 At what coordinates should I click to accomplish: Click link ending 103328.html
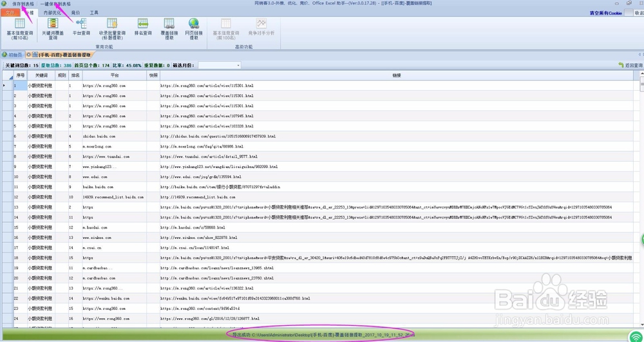(x=207, y=126)
